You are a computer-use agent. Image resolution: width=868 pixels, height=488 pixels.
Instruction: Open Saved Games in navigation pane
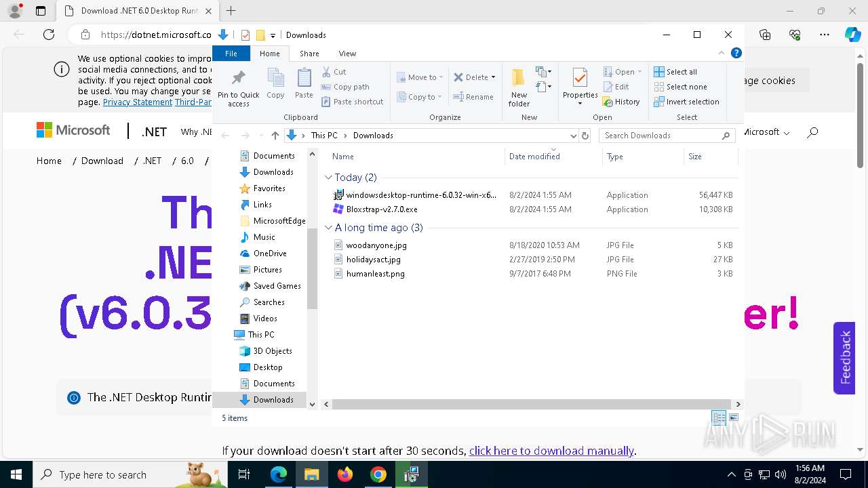point(277,286)
